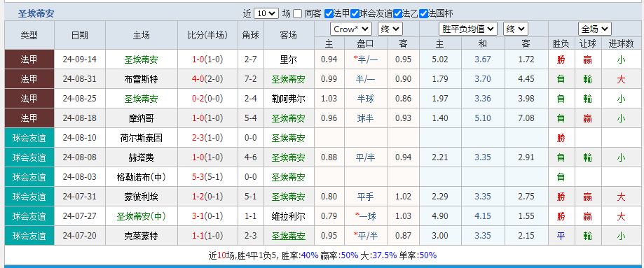Click the 类型 column header
This screenshot has height=268, width=644.
point(29,35)
